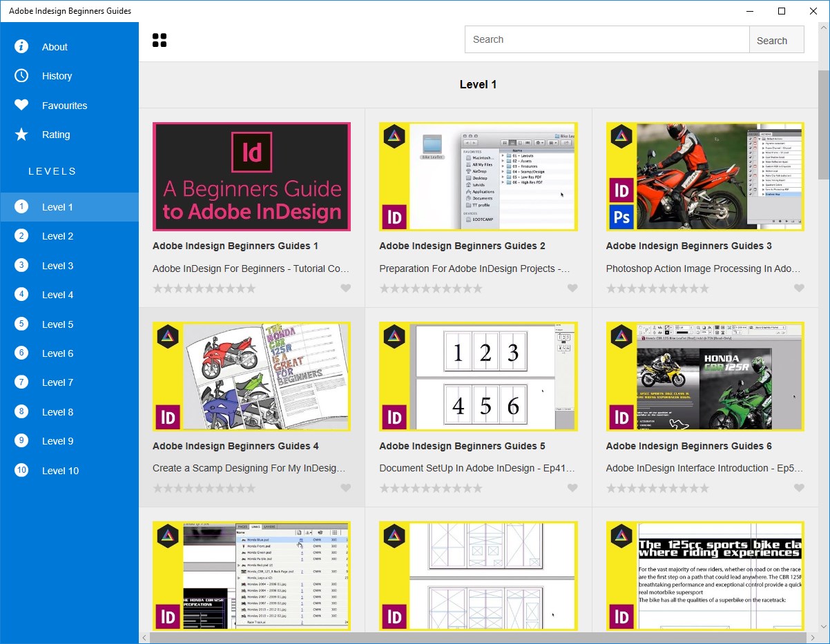Favourite Beginners Guides 4 with its heart

tap(346, 488)
